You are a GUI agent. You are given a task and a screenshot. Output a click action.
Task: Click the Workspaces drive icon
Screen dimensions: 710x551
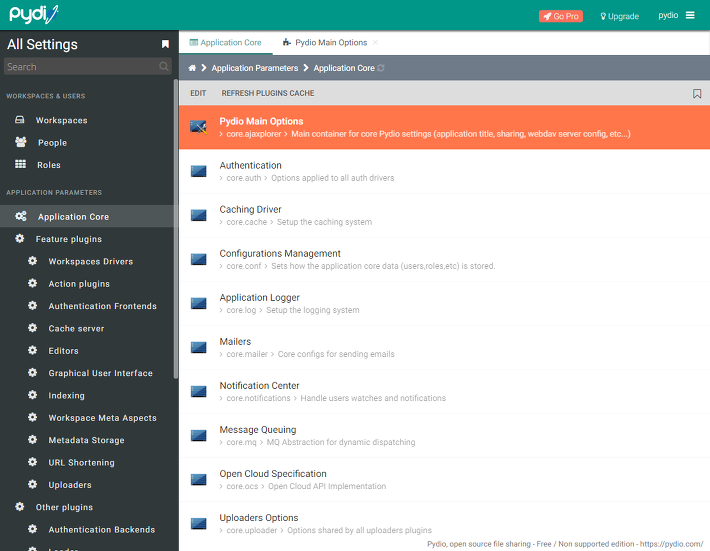pos(19,120)
